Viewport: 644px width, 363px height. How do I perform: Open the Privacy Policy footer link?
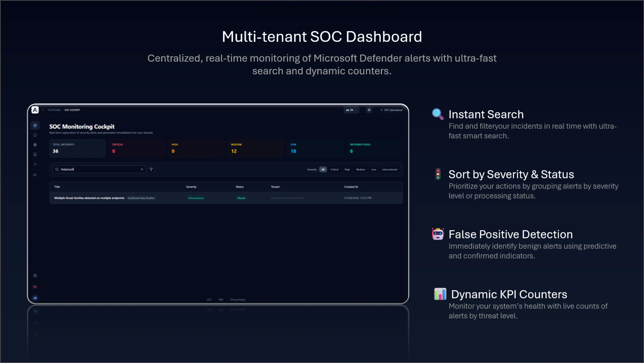click(x=238, y=300)
